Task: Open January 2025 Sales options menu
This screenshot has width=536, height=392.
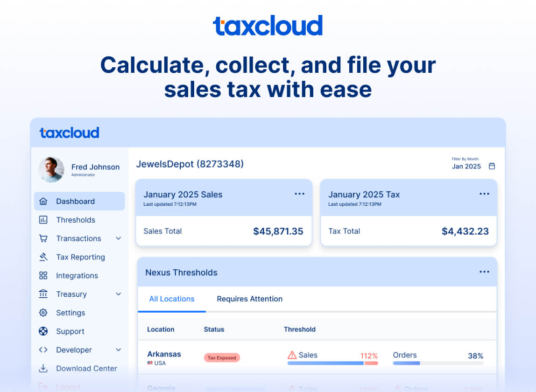Action: [299, 194]
